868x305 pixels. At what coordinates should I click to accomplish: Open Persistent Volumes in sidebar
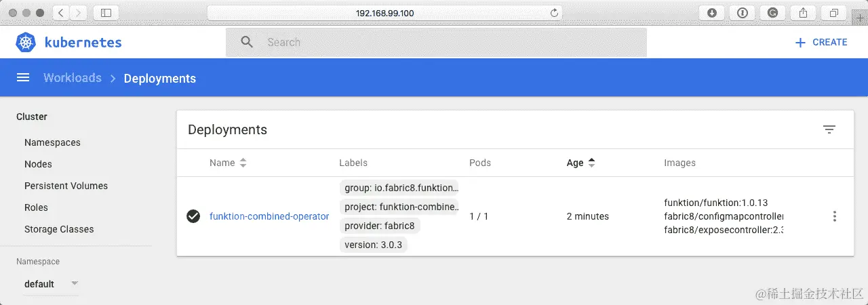pyautogui.click(x=66, y=186)
